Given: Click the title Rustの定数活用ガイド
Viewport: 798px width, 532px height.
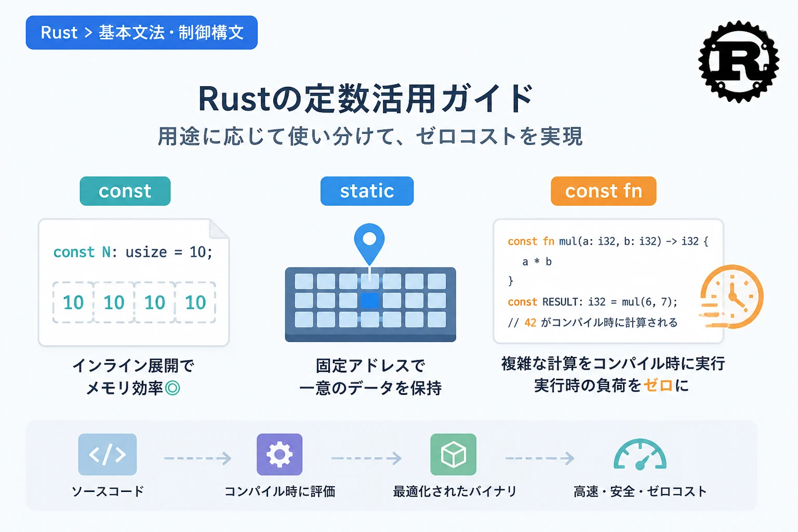Looking at the screenshot, I should coord(366,99).
